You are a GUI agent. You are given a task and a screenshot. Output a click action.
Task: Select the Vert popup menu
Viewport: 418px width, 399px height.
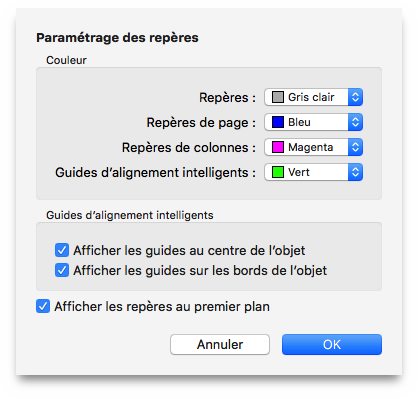[313, 172]
